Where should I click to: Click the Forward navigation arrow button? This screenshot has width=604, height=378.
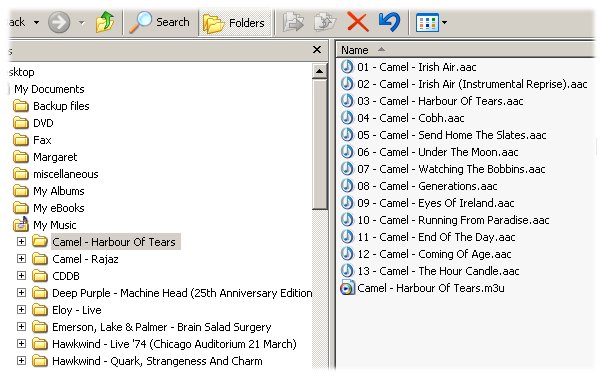click(59, 22)
